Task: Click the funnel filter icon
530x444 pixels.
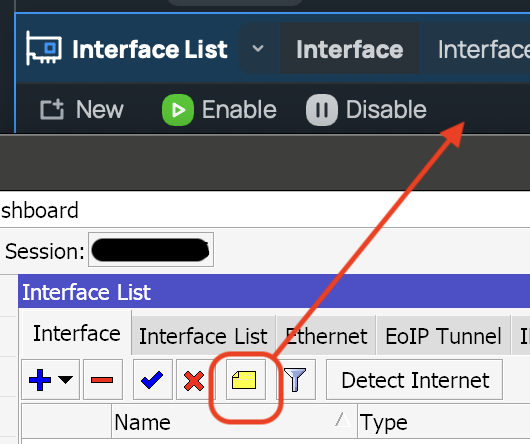Action: click(x=295, y=380)
